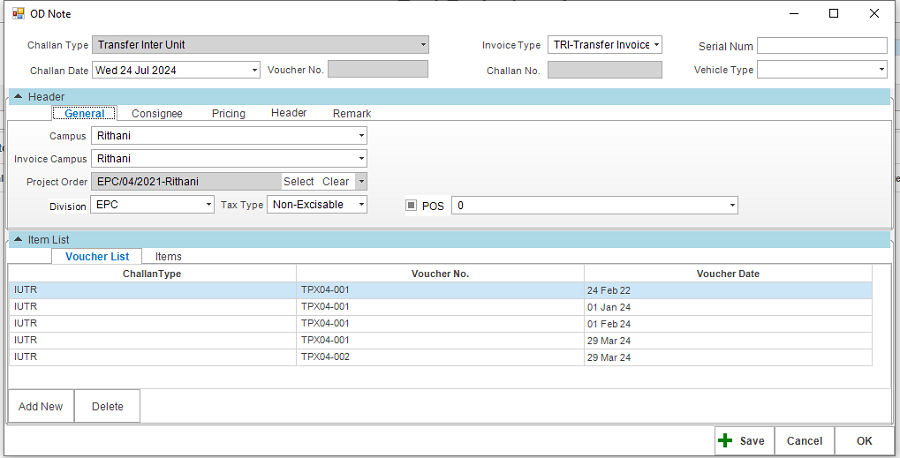Open the Challan Date picker dropdown
The width and height of the screenshot is (900, 458).
(x=254, y=70)
